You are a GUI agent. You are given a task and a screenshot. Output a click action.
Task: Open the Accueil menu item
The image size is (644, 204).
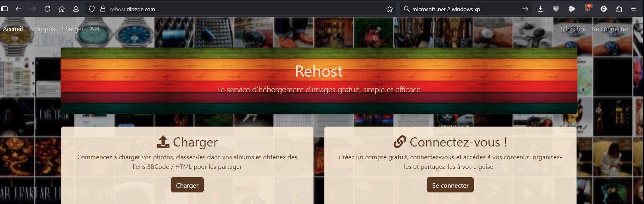pyautogui.click(x=13, y=29)
